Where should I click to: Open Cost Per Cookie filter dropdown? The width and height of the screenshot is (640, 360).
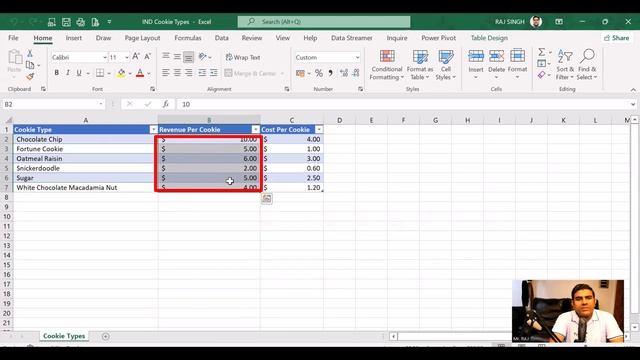(x=319, y=129)
